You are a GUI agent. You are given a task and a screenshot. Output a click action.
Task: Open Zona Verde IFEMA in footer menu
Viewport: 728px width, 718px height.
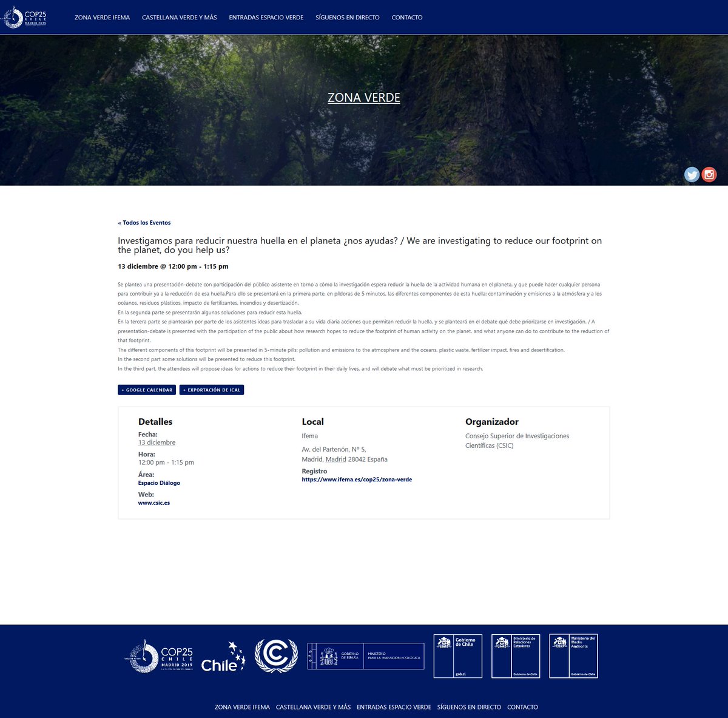[242, 707]
